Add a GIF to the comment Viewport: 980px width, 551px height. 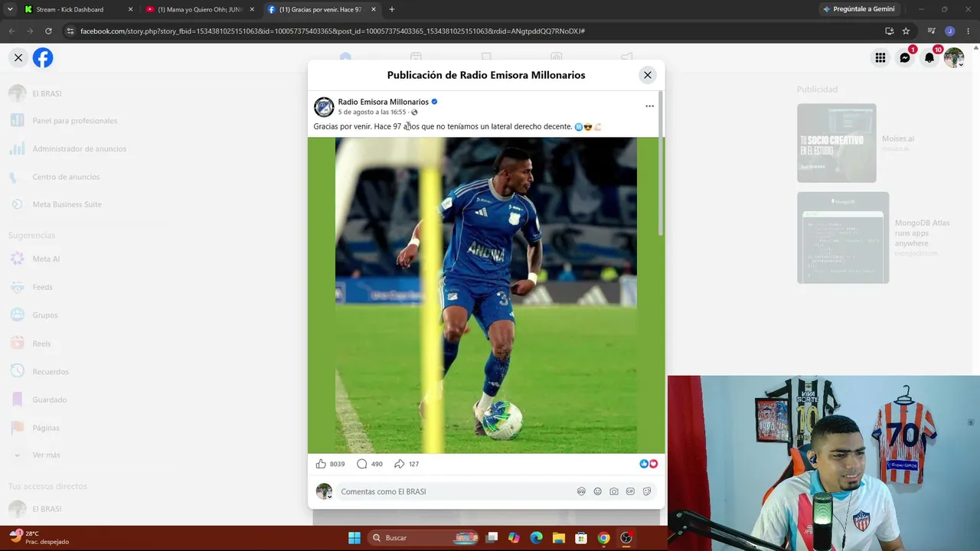(630, 491)
